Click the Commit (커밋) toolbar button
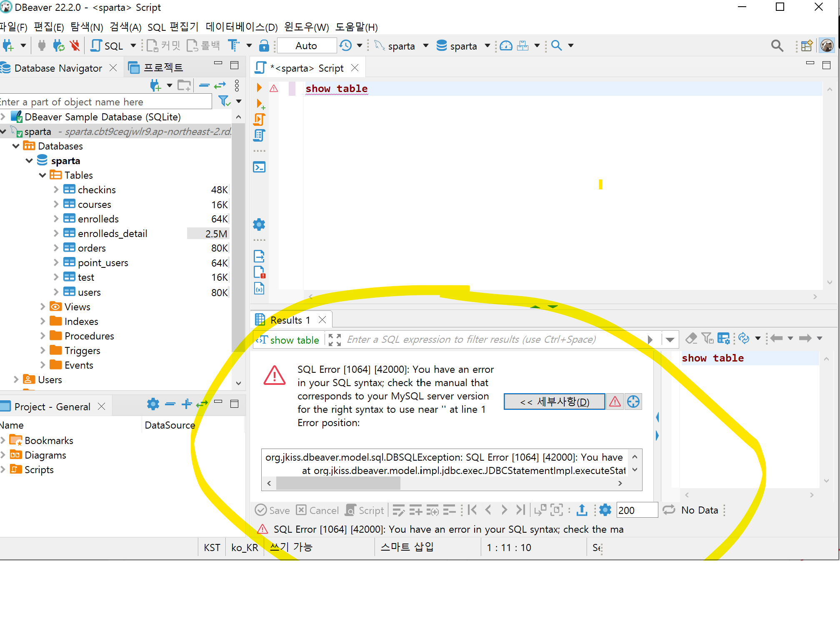Image resolution: width=840 pixels, height=641 pixels. click(163, 45)
